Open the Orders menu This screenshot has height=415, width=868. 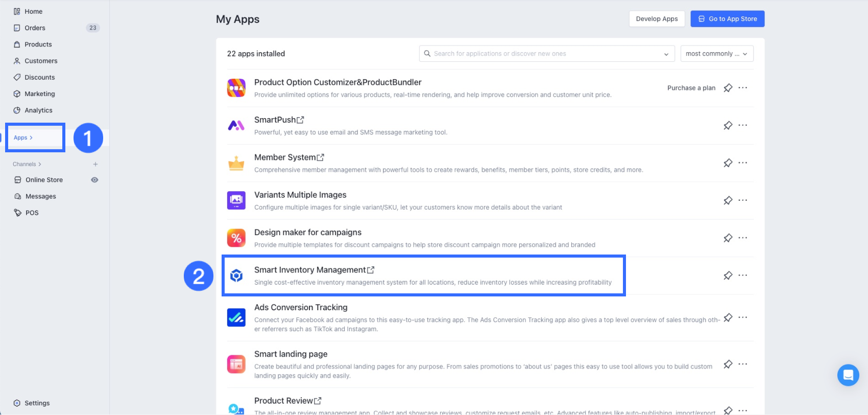click(x=35, y=28)
